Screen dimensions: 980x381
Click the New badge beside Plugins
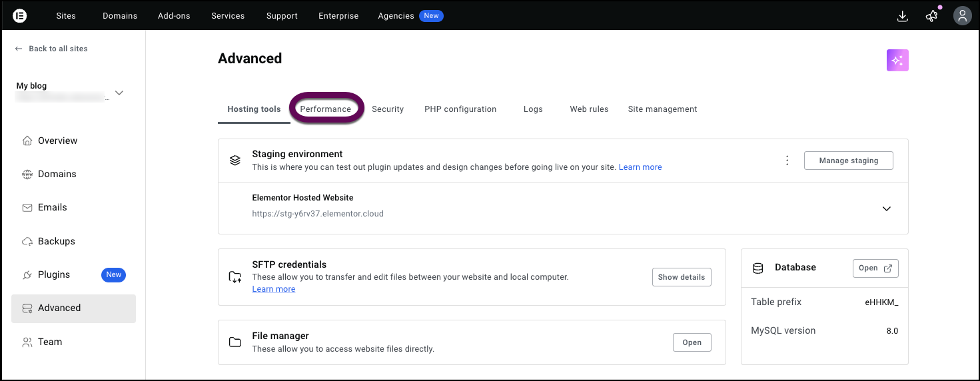(x=114, y=274)
